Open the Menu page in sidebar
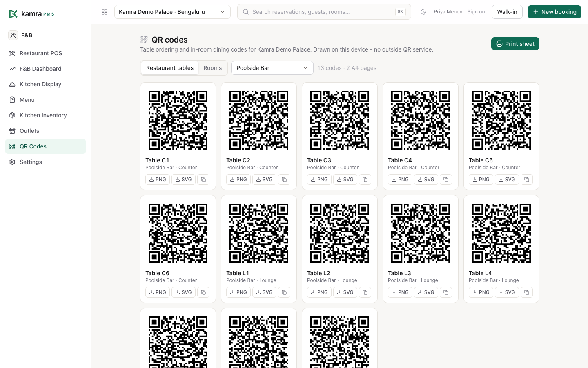This screenshot has height=368, width=588. pos(45,100)
